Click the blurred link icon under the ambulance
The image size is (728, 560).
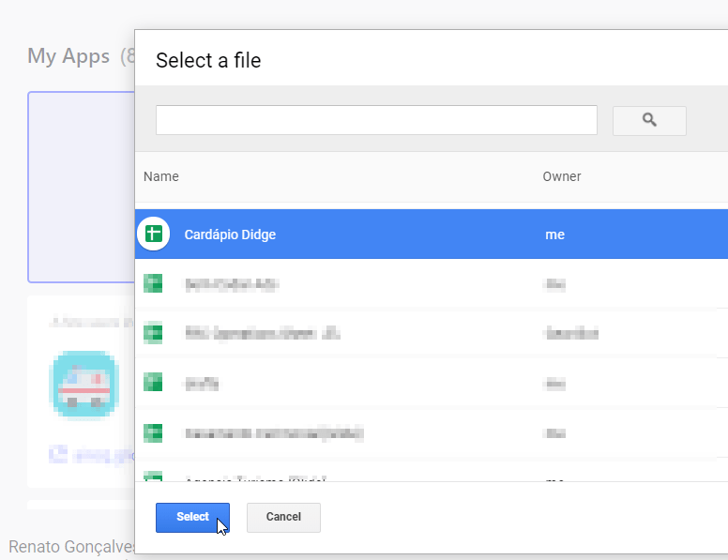coord(58,455)
